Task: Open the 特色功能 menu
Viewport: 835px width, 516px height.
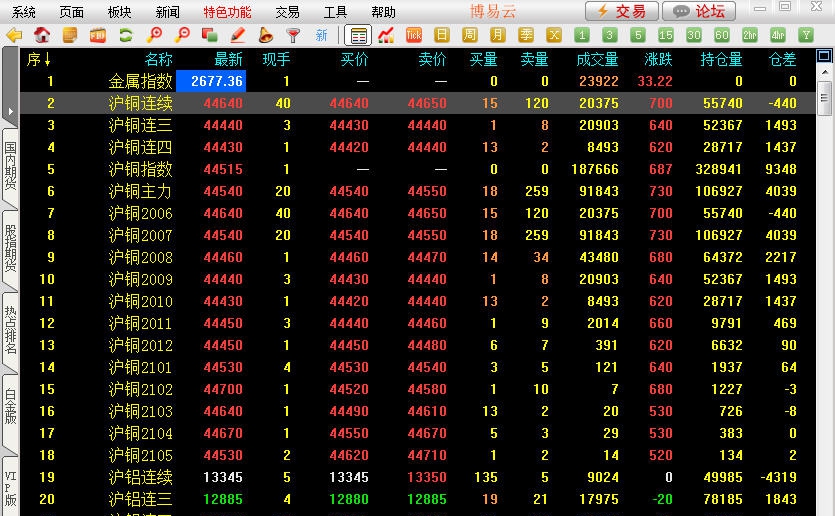Action: point(227,12)
